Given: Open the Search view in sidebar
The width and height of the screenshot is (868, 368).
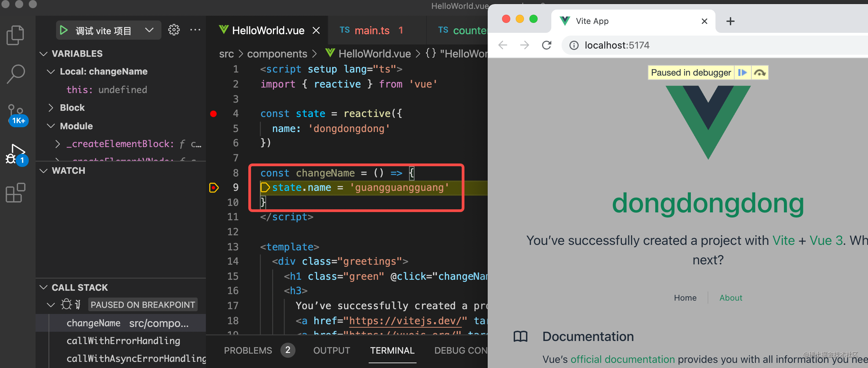Looking at the screenshot, I should tap(15, 74).
